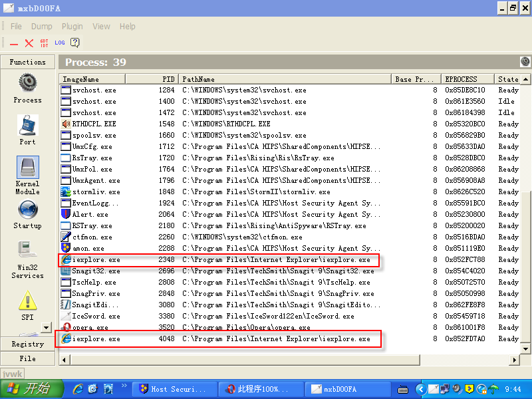Click the horizontal scrollbar left arrow
The image size is (532, 399).
[x=64, y=360]
